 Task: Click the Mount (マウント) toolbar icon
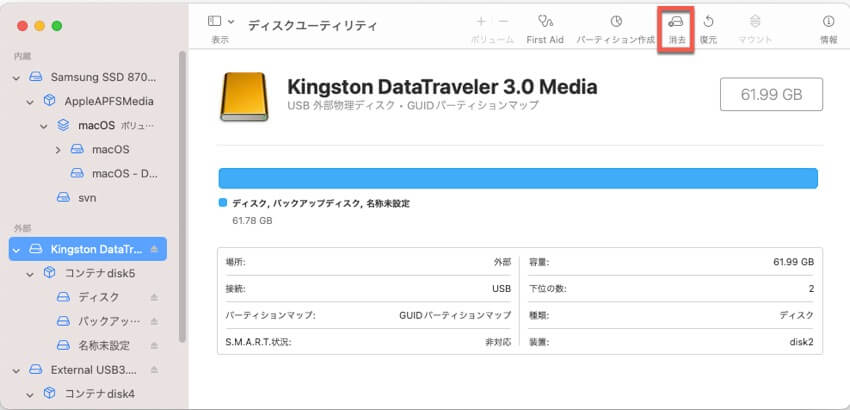tap(755, 22)
